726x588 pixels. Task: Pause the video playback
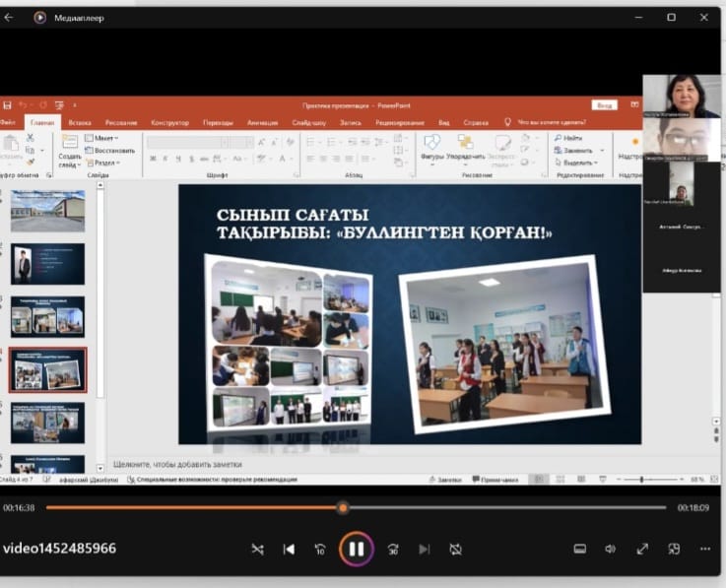(x=356, y=549)
